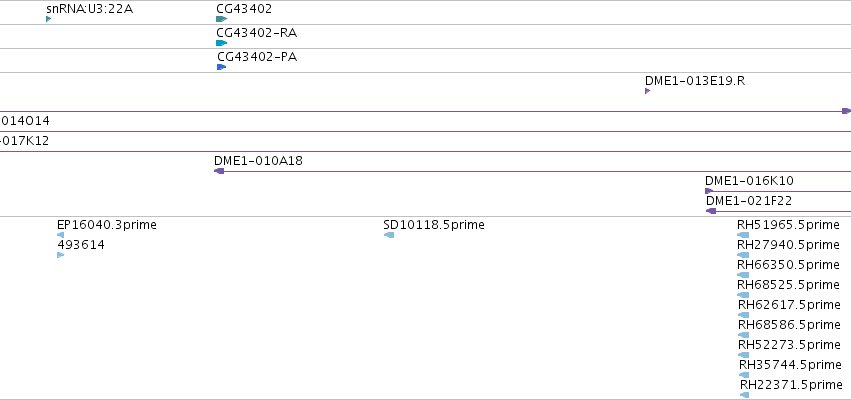Select the 014O14 BAC span line

pyautogui.click(x=426, y=131)
